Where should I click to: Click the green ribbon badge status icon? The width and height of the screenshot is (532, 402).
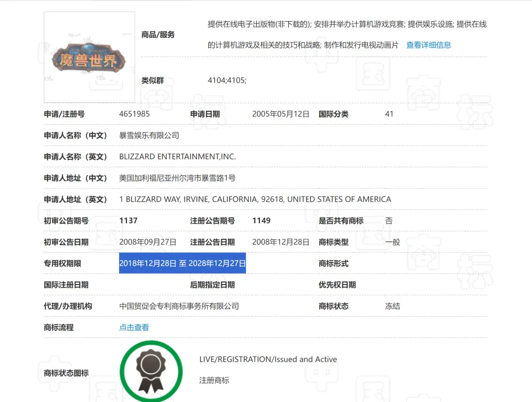coord(151,371)
